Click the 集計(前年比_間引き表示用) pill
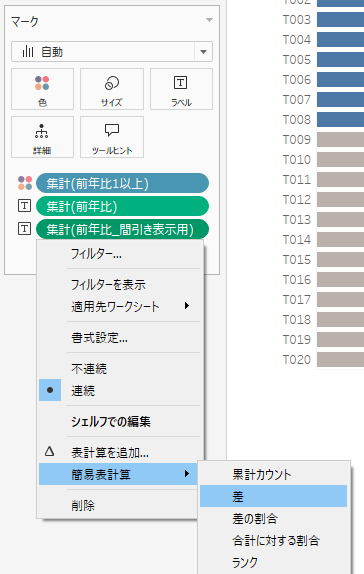Image resolution: width=364 pixels, height=574 pixels. pos(122,229)
